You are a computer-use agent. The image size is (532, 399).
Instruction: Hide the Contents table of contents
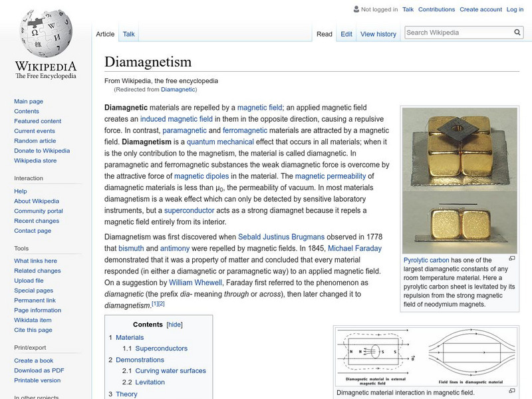[x=174, y=325]
